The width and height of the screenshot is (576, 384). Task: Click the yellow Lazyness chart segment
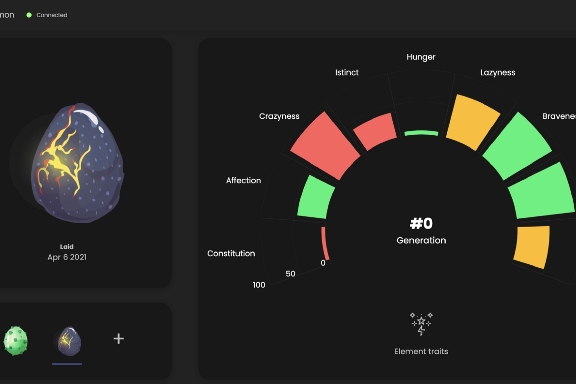pyautogui.click(x=473, y=122)
